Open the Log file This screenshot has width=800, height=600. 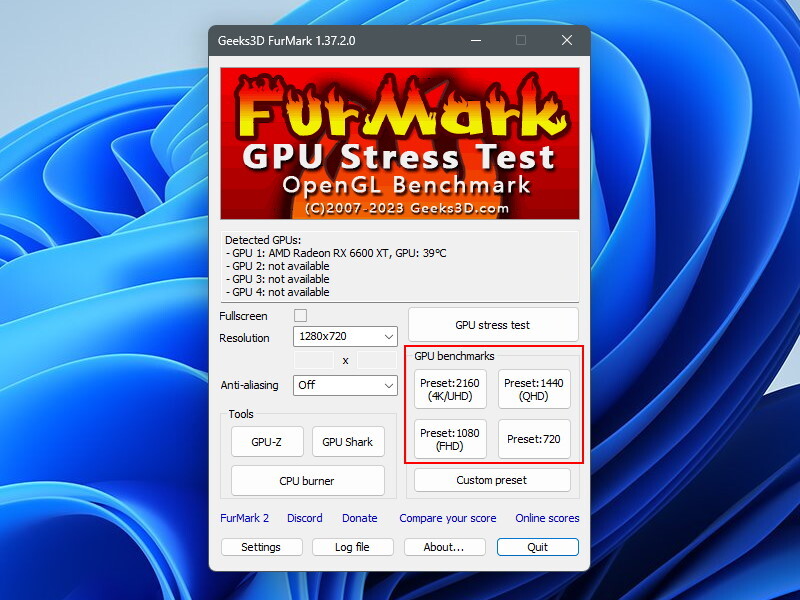pos(353,547)
